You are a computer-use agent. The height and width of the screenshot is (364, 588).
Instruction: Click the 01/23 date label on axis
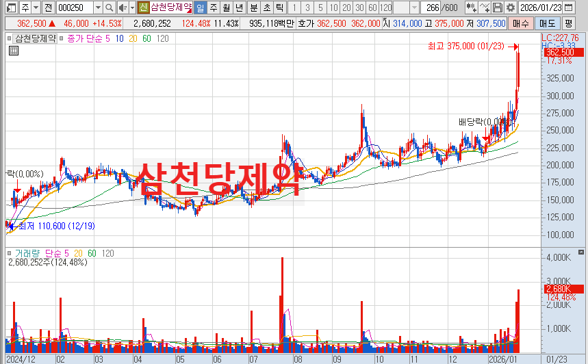[557, 359]
